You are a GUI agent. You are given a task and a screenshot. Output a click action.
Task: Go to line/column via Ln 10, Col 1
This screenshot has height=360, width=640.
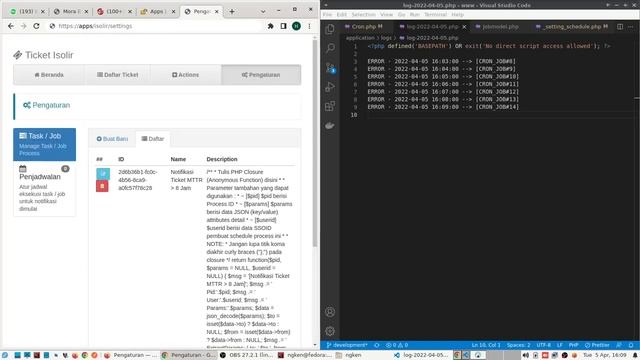[x=486, y=345]
